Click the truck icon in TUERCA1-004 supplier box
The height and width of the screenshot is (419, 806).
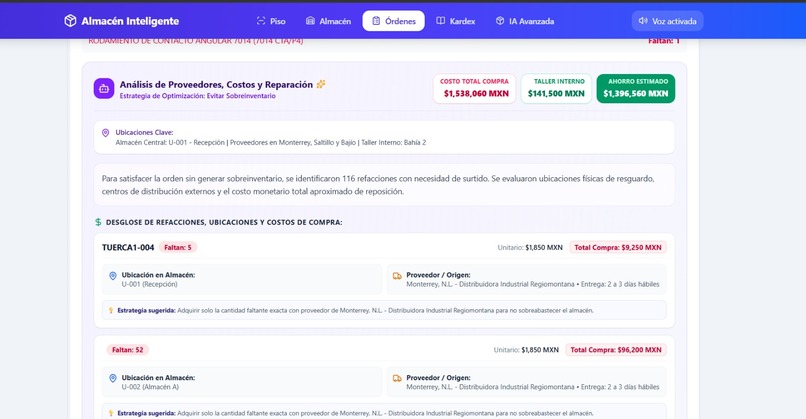tap(397, 276)
